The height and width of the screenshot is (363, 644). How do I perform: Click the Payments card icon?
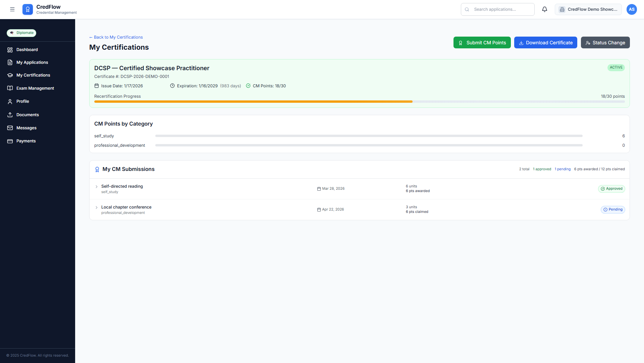click(x=10, y=141)
